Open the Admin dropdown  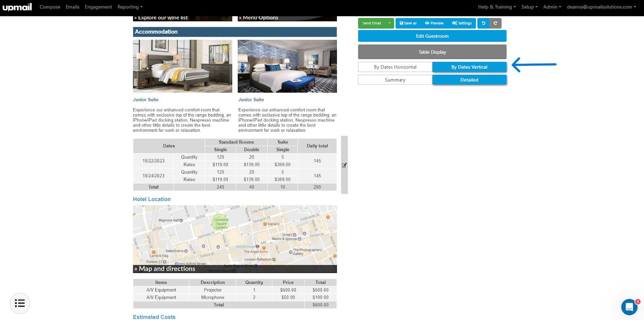pyautogui.click(x=552, y=7)
